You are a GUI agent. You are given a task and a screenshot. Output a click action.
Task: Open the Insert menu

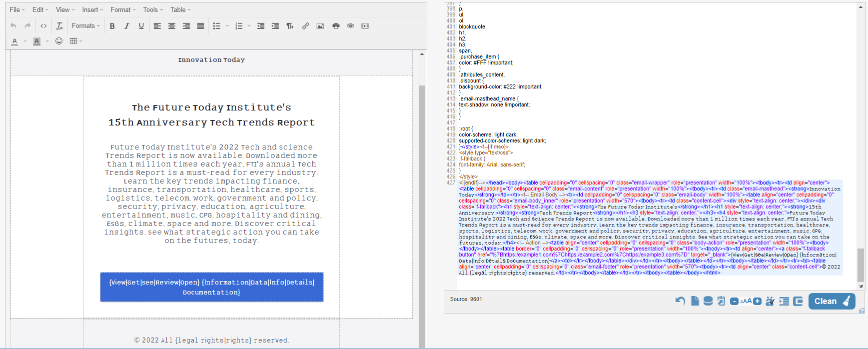pos(92,9)
